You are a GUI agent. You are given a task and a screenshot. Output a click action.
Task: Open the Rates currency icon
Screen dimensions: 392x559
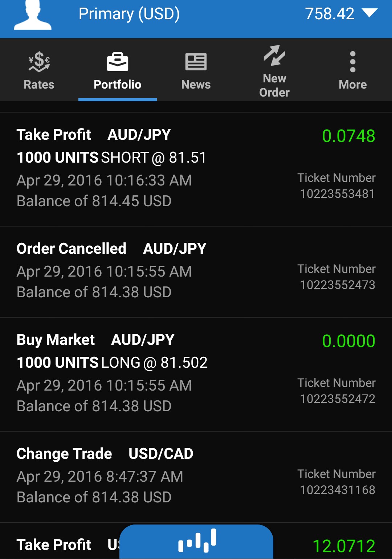point(39,62)
